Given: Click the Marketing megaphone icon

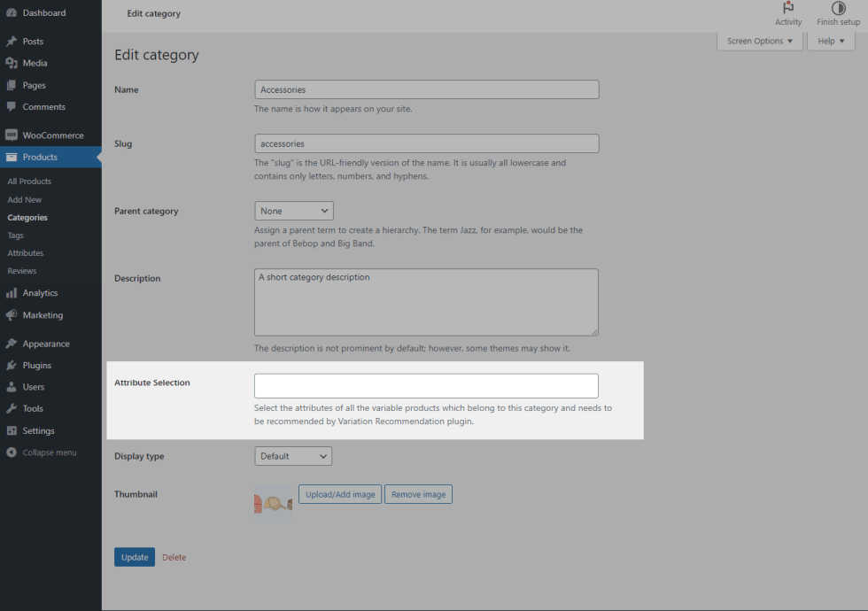Looking at the screenshot, I should coord(11,315).
